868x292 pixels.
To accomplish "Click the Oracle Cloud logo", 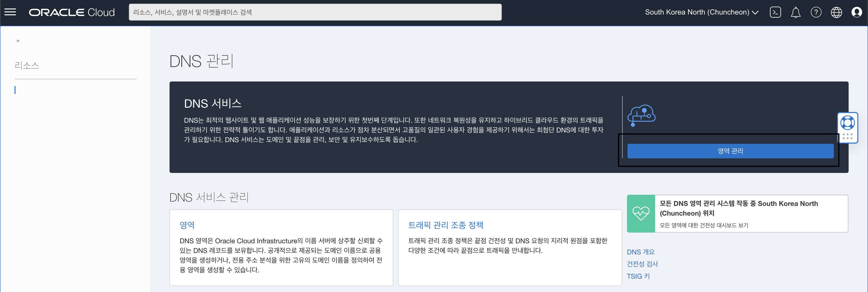I will pos(72,13).
